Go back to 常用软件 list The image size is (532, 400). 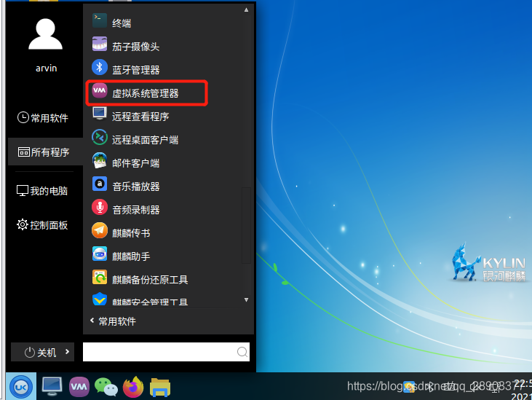(114, 321)
